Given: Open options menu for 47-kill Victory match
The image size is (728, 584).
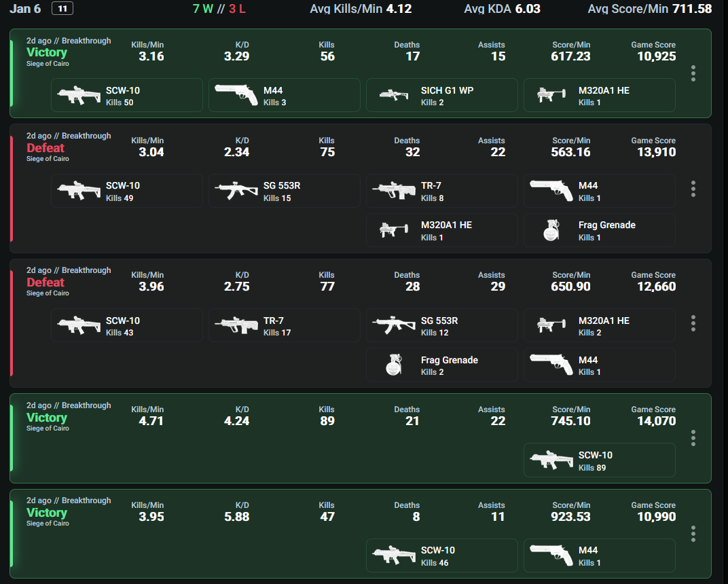Looking at the screenshot, I should (x=693, y=534).
